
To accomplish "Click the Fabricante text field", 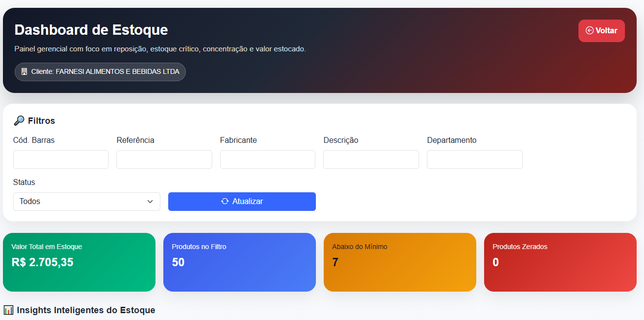I will pos(267,159).
